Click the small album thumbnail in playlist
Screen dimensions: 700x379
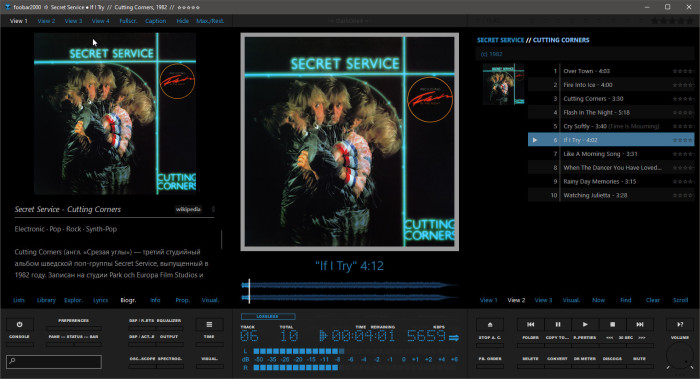(504, 84)
